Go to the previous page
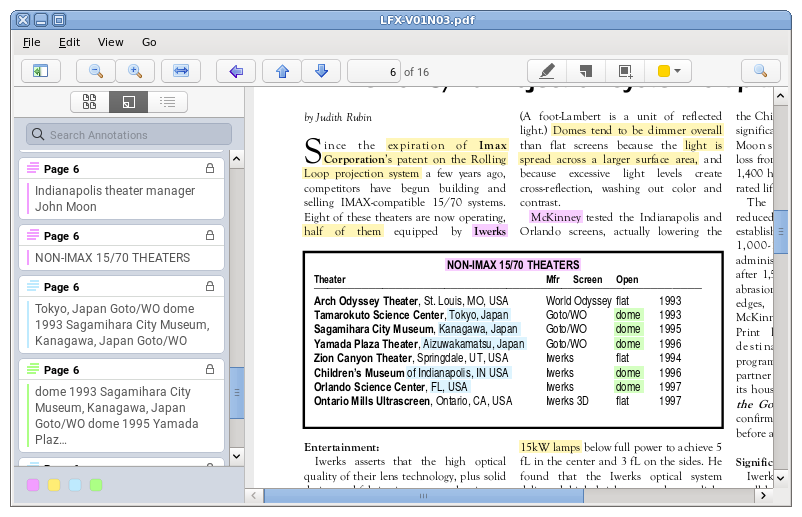Viewport: 802px width, 517px height. pyautogui.click(x=282, y=71)
